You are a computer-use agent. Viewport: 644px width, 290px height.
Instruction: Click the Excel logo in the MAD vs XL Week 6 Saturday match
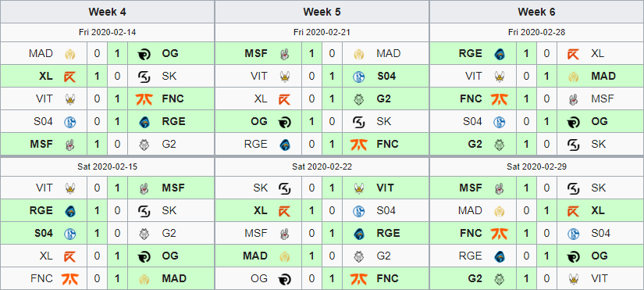574,210
